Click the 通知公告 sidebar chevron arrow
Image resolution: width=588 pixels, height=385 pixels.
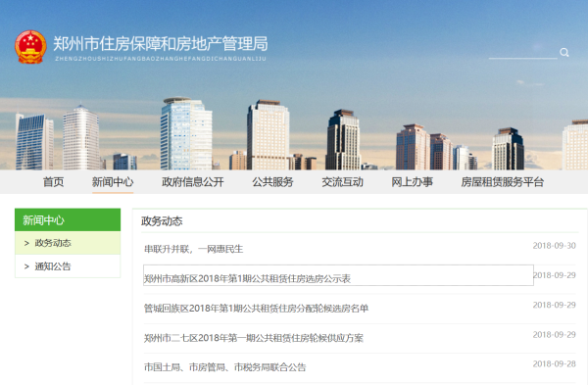point(26,266)
